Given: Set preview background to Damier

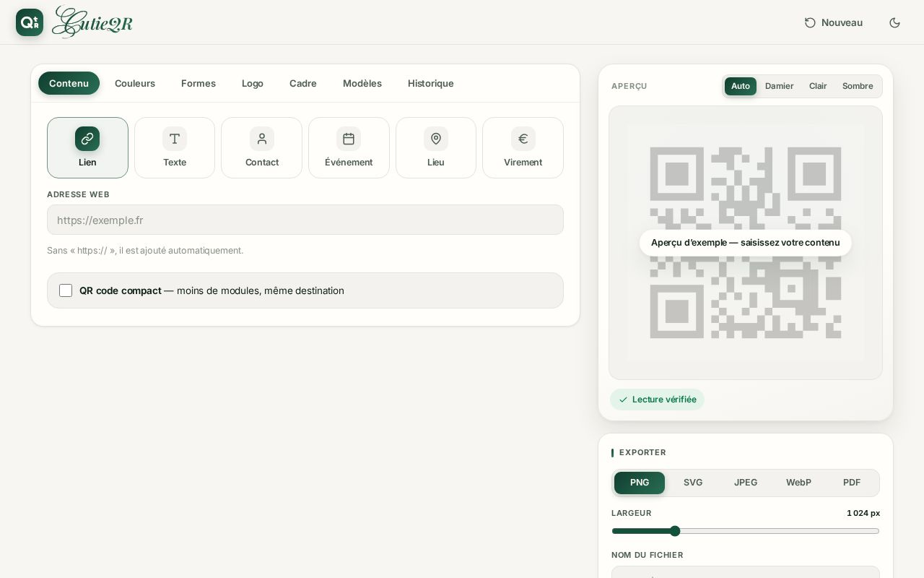Looking at the screenshot, I should [780, 86].
